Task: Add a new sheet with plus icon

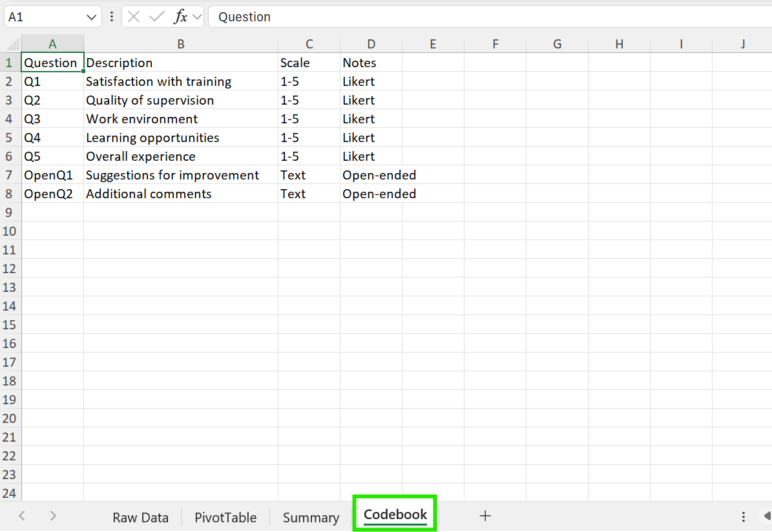Action: pos(485,516)
